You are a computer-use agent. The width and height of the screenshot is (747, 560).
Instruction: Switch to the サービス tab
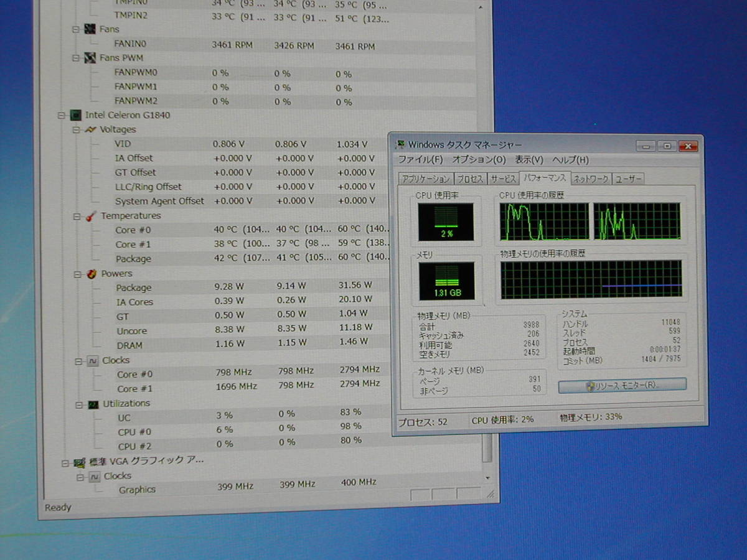[502, 179]
